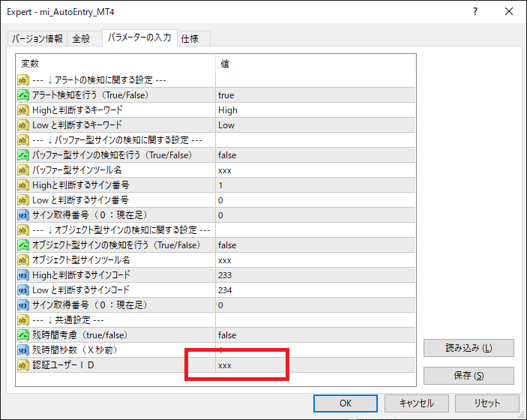Toggle the オブジェクト型サインの検知を行う false value
Image resolution: width=527 pixels, height=420 pixels.
click(x=315, y=245)
